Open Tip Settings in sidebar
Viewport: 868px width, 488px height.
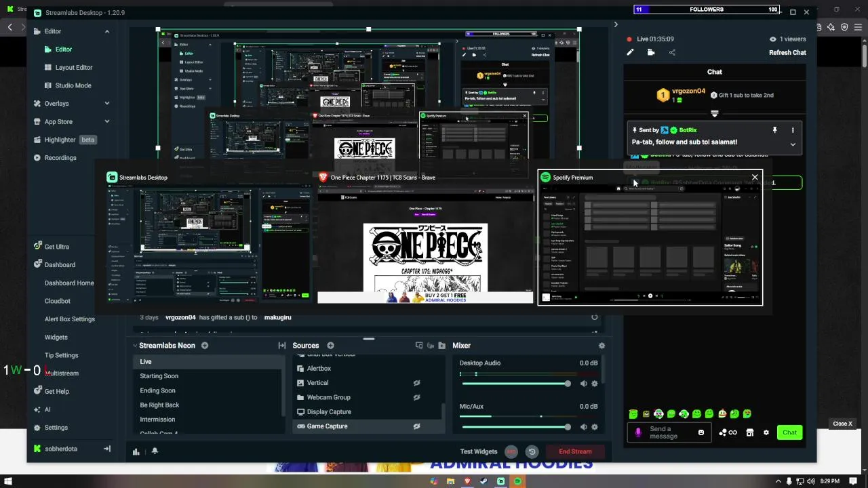tap(62, 355)
